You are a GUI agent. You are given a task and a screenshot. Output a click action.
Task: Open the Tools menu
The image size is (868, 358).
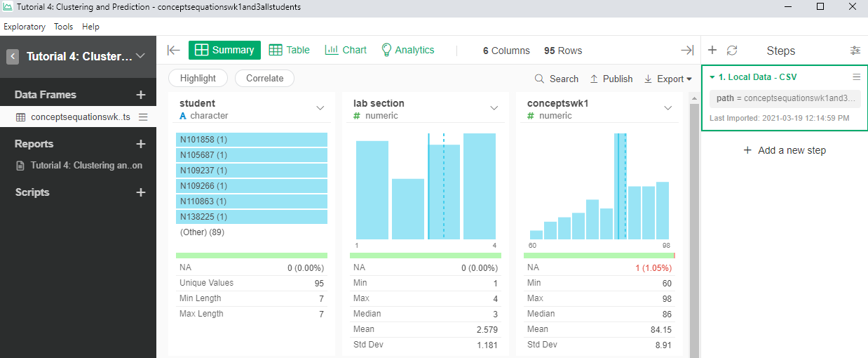pyautogui.click(x=63, y=27)
